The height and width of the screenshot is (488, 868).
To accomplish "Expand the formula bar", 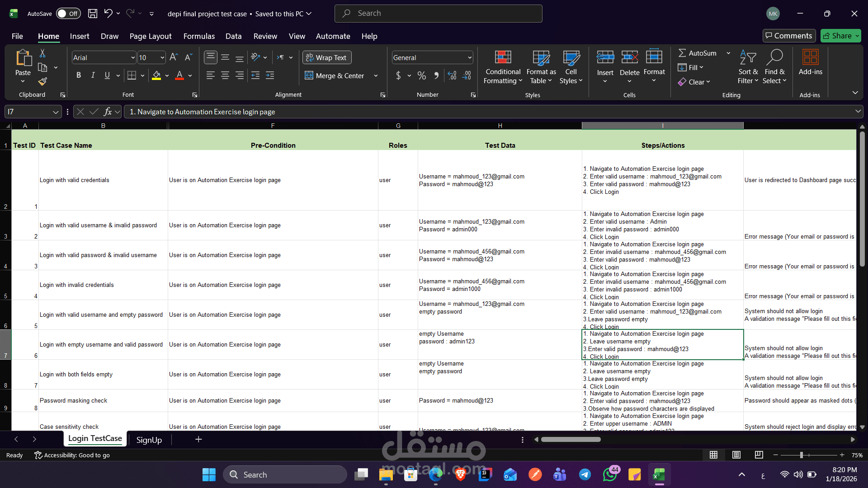I will click(858, 112).
